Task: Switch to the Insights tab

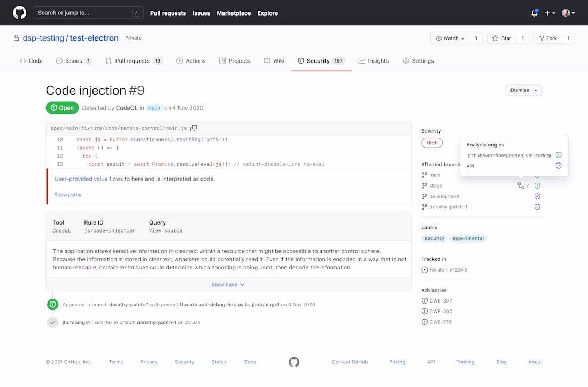Action: coord(374,61)
